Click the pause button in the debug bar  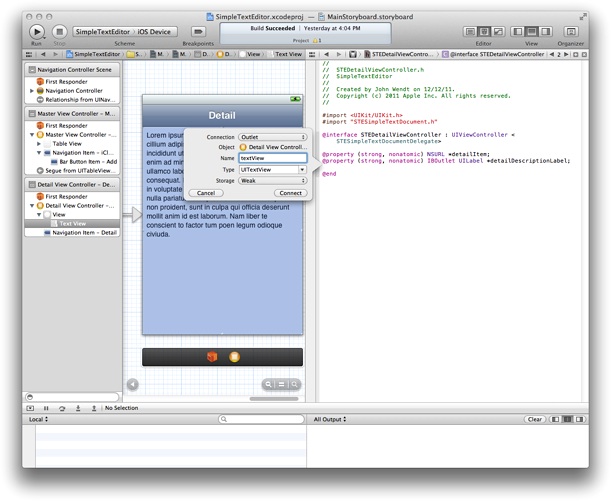[46, 408]
